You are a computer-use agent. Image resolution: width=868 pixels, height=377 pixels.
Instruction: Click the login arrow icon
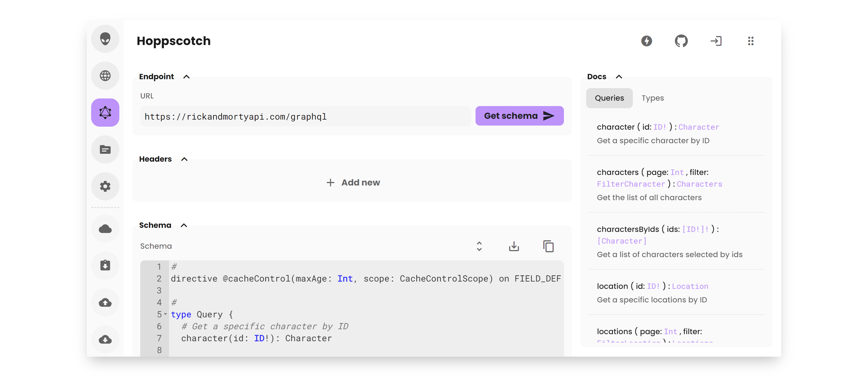click(716, 41)
